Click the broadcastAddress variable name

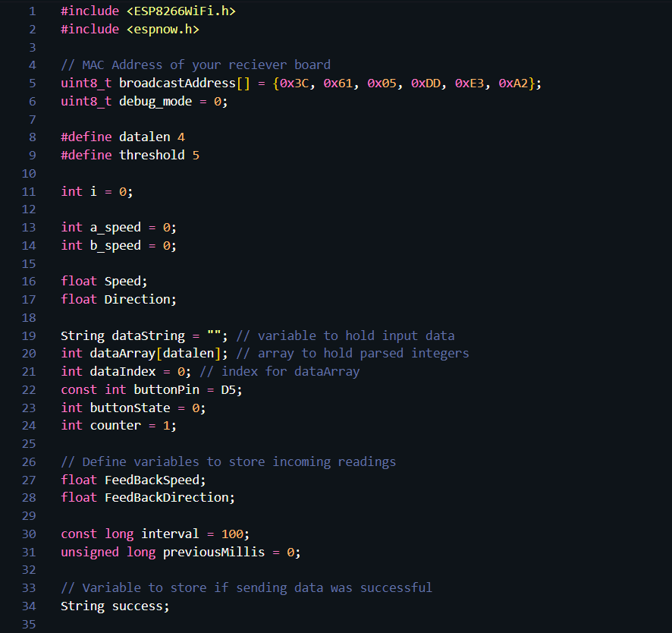click(x=177, y=83)
